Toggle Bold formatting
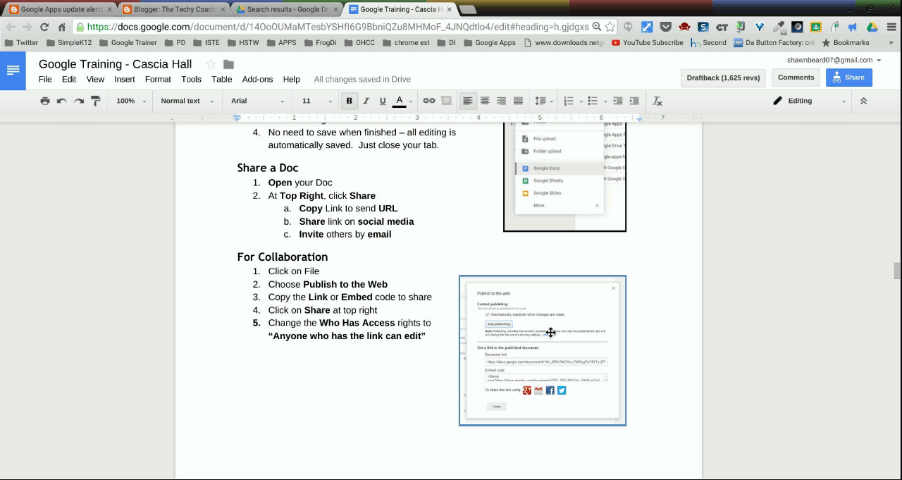 [349, 101]
